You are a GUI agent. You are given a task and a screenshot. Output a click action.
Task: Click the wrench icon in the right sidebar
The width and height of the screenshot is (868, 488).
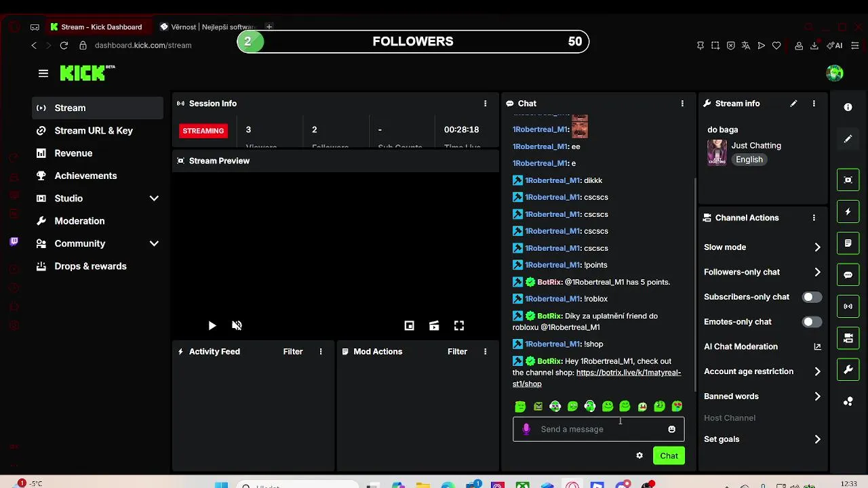[x=848, y=369]
